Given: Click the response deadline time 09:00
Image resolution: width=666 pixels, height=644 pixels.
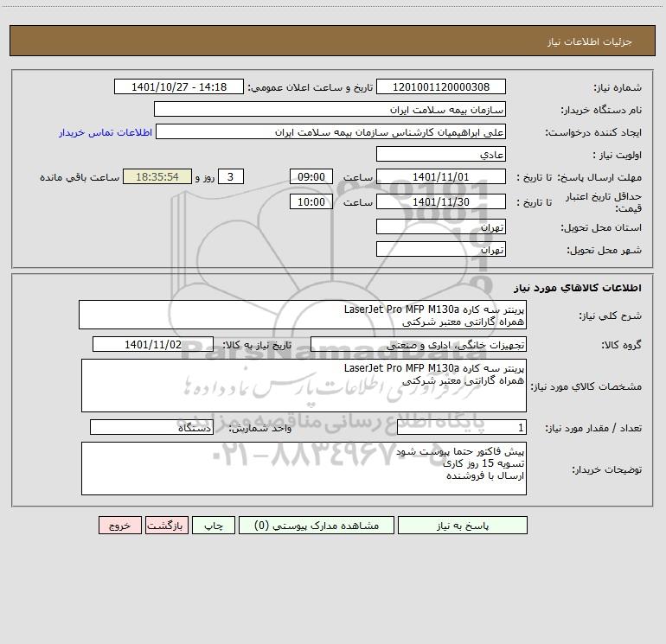Looking at the screenshot, I should click(311, 176).
